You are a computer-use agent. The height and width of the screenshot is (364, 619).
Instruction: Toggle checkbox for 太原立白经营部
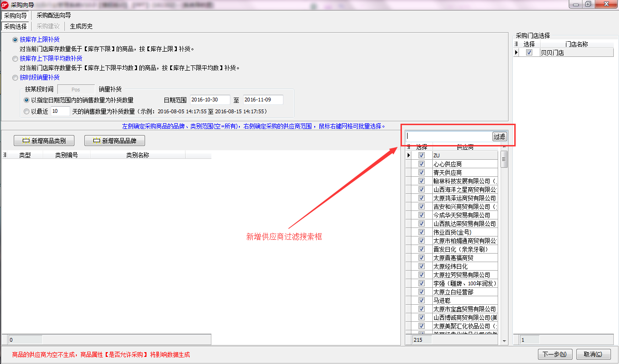(x=421, y=292)
